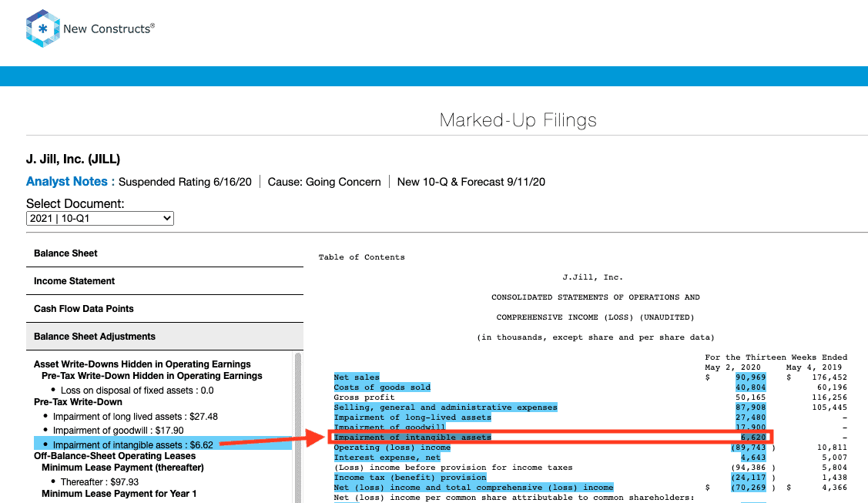868x503 pixels.
Task: Click the Table of Contents text
Action: (x=361, y=257)
